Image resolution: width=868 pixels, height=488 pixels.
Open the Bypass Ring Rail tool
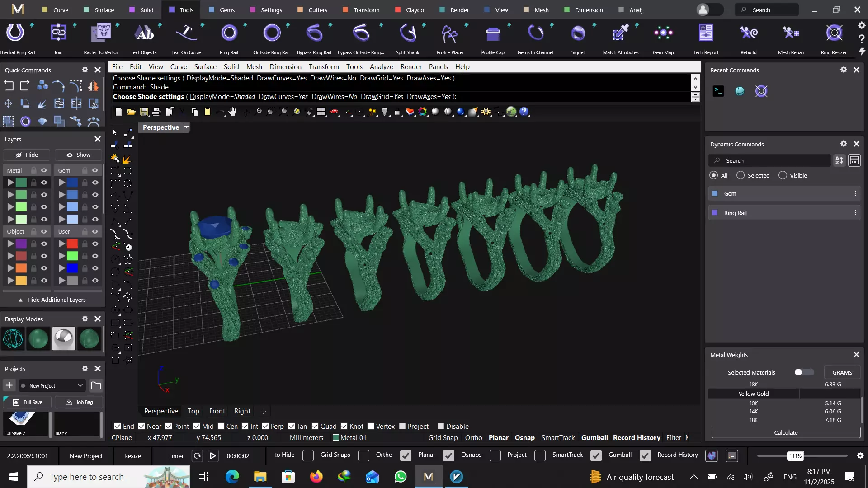click(314, 38)
